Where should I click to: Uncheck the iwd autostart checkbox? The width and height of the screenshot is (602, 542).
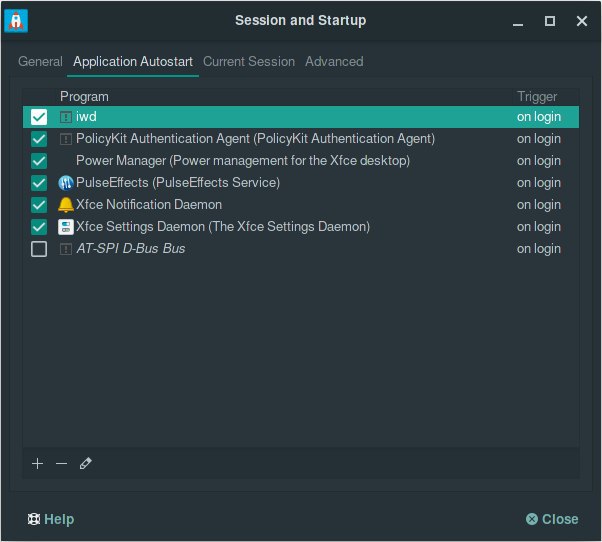tap(39, 117)
